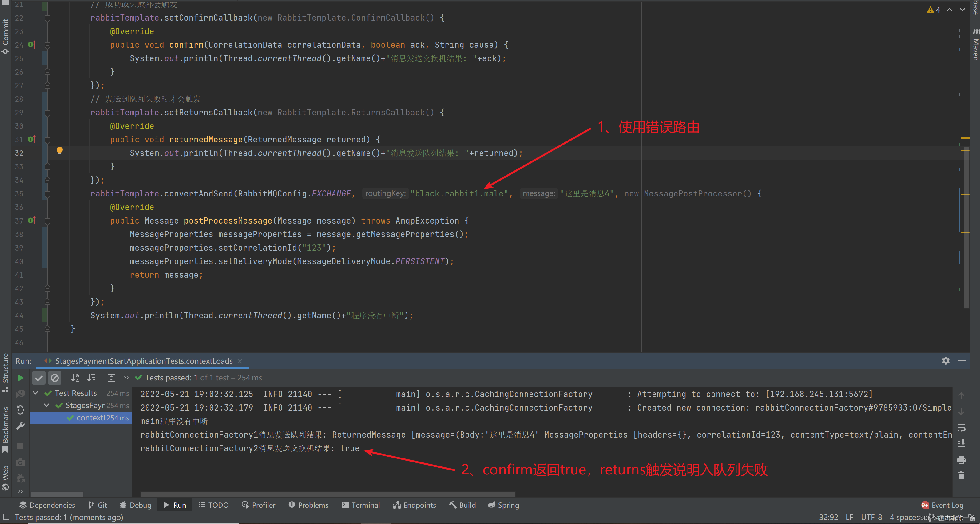Click the expand all test nodes icon
The height and width of the screenshot is (524, 980).
coord(111,378)
